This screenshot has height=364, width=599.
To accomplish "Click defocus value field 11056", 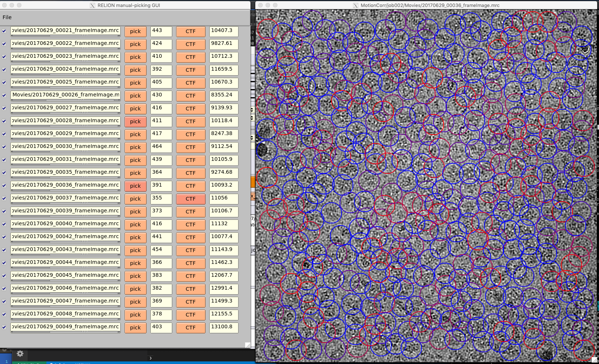I will point(224,199).
